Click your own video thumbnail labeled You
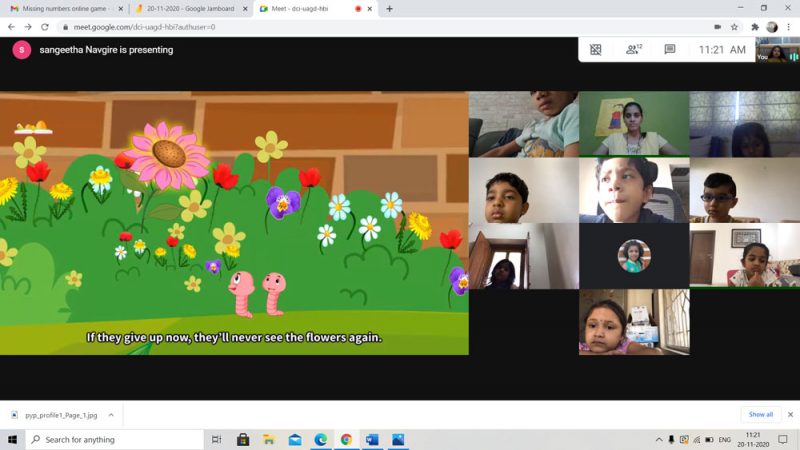This screenshot has height=450, width=800. point(778,49)
